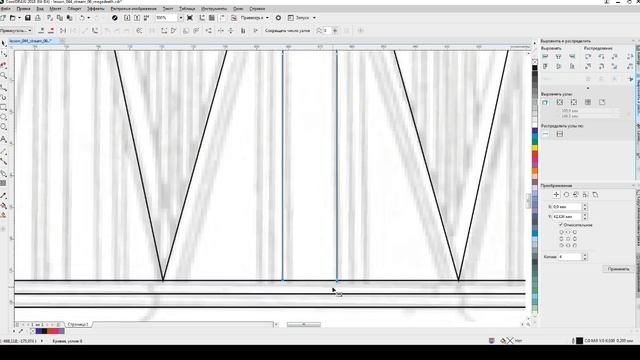Click the add node icon in property bar
Image resolution: width=640 pixels, height=360 pixels.
(x=41, y=31)
